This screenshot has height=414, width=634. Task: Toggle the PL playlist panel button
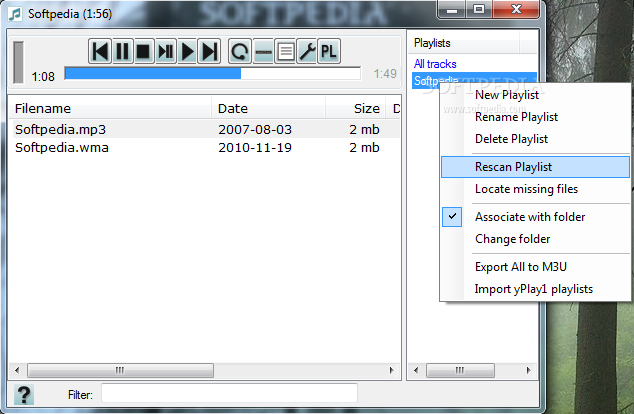(x=329, y=51)
